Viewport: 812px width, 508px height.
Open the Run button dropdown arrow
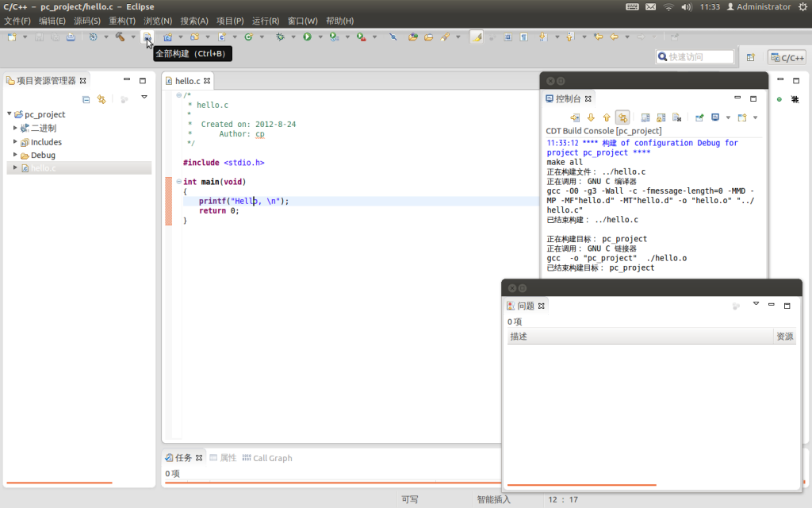click(320, 37)
